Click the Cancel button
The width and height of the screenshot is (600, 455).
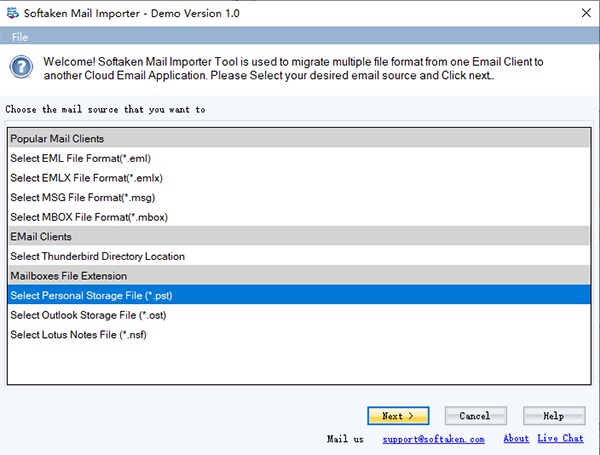476,416
